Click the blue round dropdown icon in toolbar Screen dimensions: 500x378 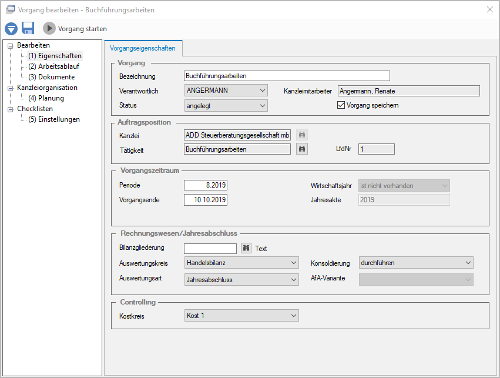click(x=11, y=28)
